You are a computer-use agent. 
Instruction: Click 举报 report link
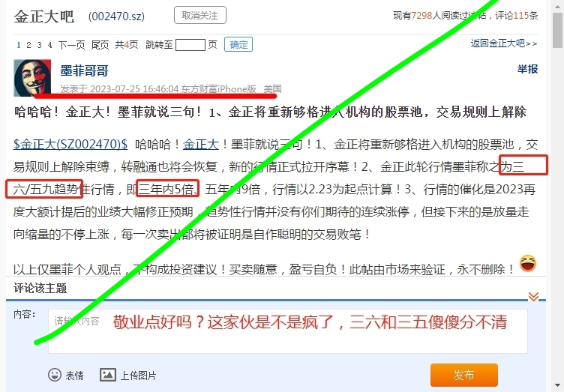coord(528,69)
